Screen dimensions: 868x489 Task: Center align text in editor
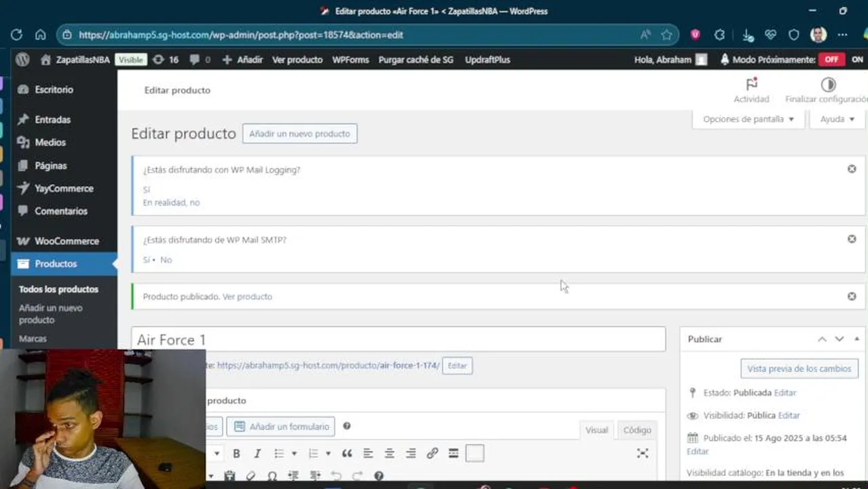pyautogui.click(x=389, y=453)
